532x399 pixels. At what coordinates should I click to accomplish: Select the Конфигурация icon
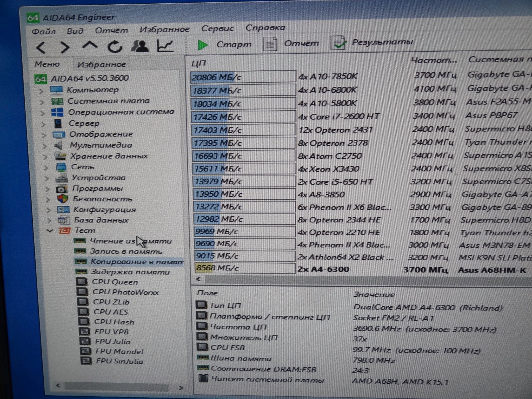coord(63,209)
